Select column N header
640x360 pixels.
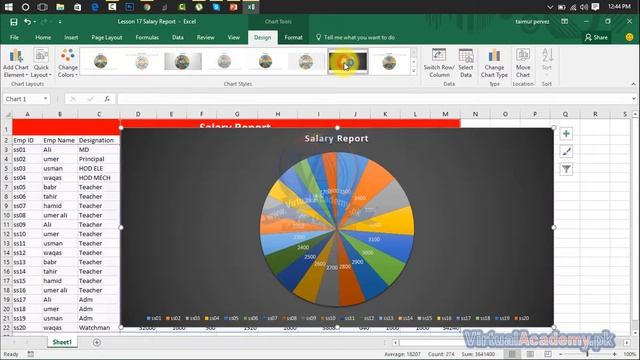(x=475, y=114)
